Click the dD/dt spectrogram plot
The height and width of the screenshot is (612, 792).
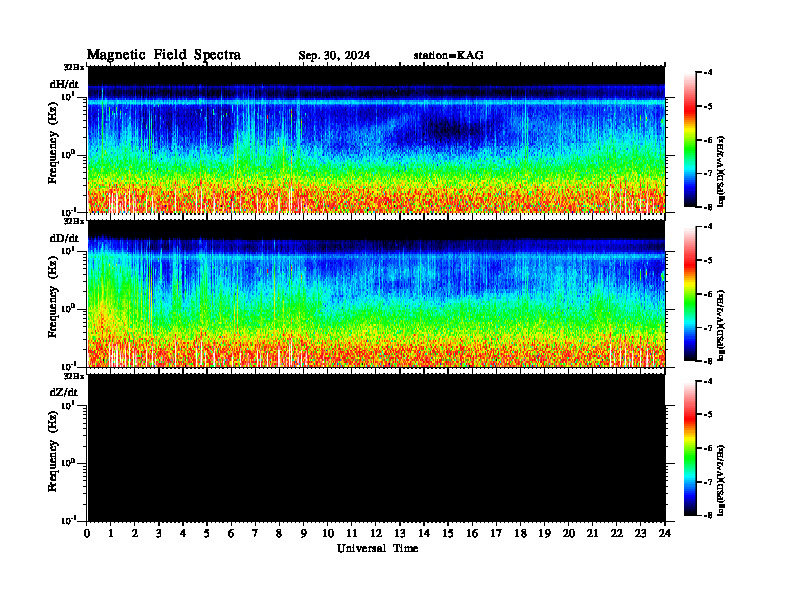pyautogui.click(x=376, y=294)
